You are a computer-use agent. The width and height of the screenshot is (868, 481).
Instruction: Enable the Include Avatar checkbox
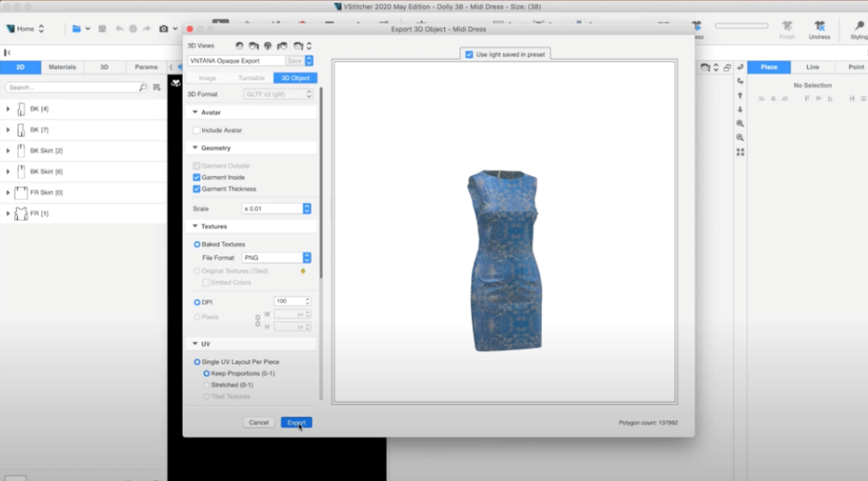click(197, 131)
